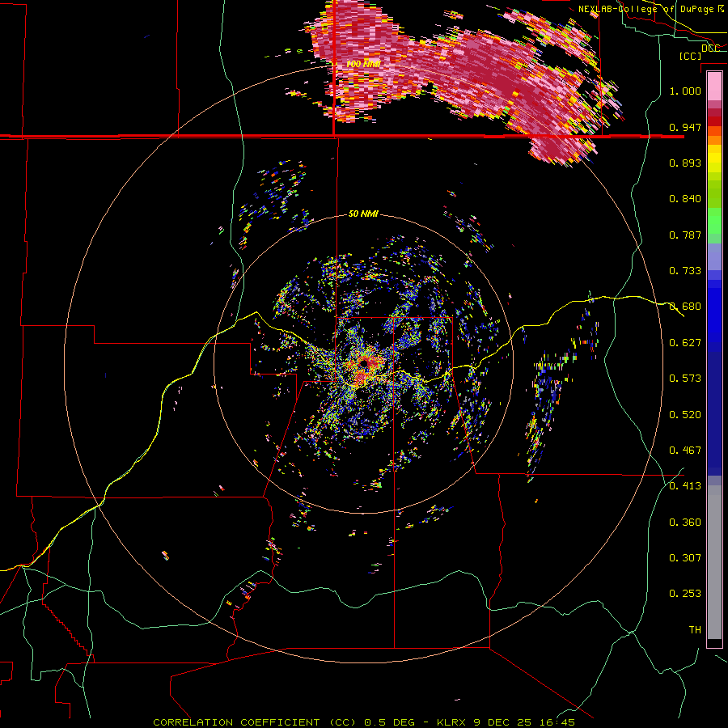Click the black radar site center dot
Viewport: 728px width, 728px height.
(x=363, y=363)
